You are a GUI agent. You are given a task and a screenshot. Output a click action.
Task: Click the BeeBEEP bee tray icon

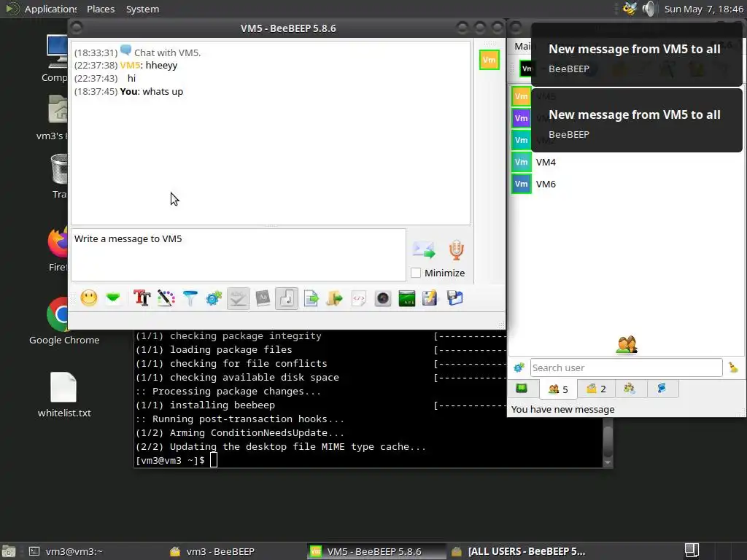pos(630,9)
